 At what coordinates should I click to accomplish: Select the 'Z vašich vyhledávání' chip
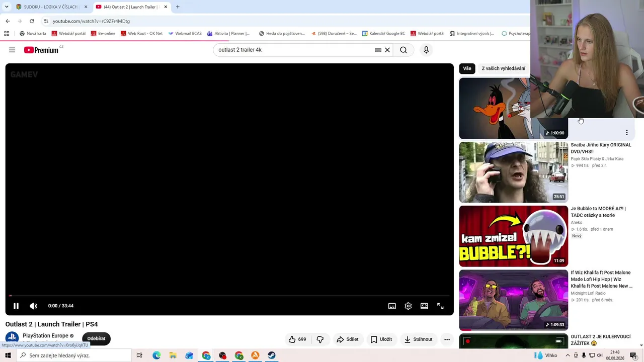(503, 68)
